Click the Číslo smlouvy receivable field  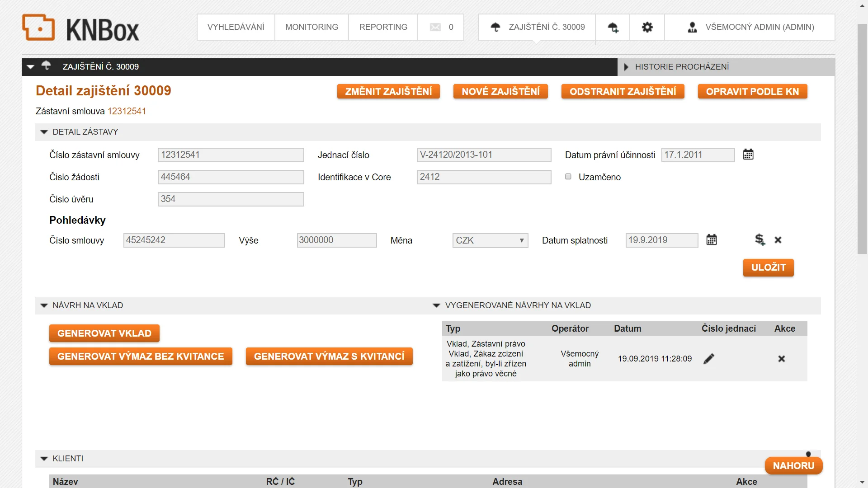[174, 240]
